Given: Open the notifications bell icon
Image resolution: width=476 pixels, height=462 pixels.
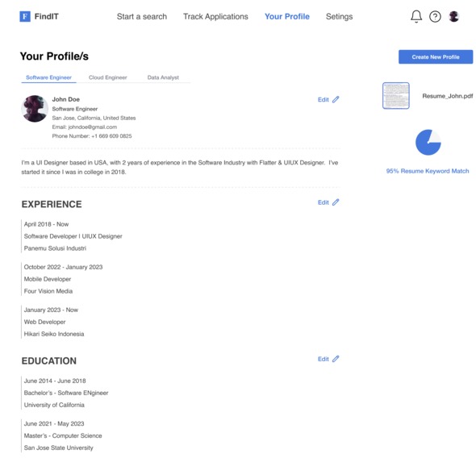Looking at the screenshot, I should (416, 16).
